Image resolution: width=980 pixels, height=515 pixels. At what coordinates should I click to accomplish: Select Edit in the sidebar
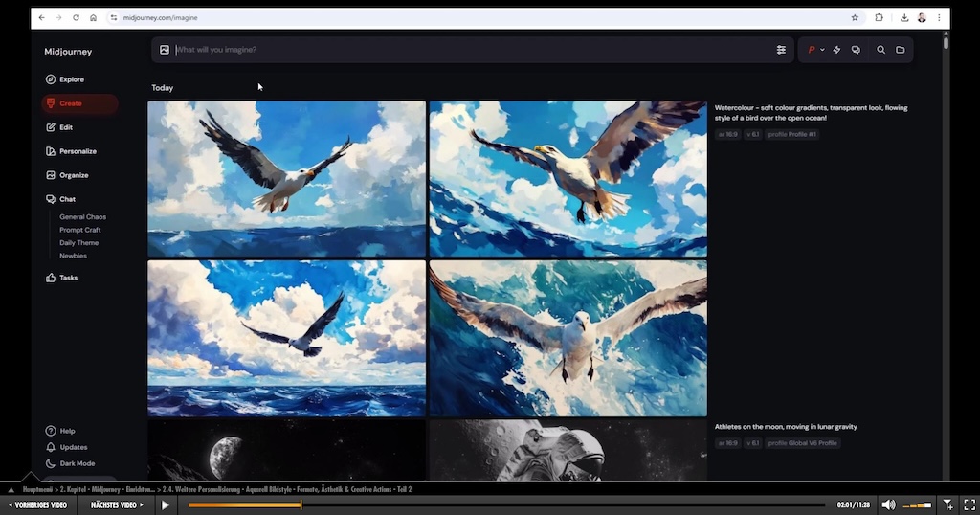tap(65, 127)
